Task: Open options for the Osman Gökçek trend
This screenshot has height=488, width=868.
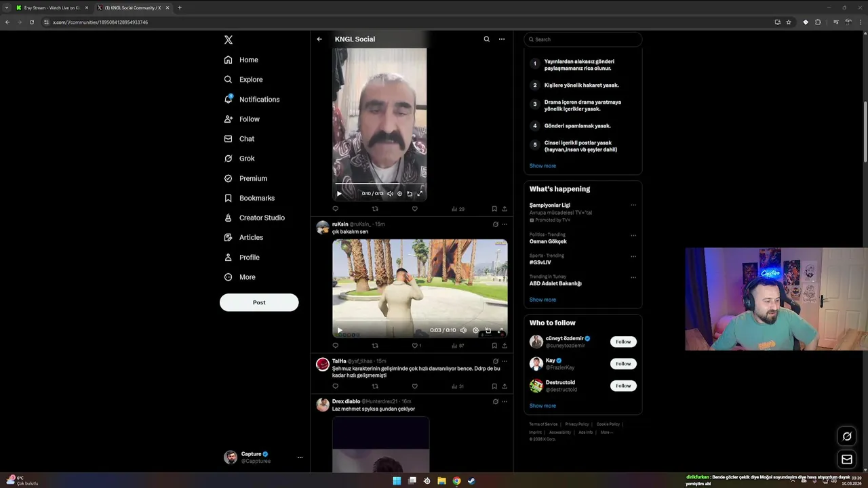Action: point(633,235)
